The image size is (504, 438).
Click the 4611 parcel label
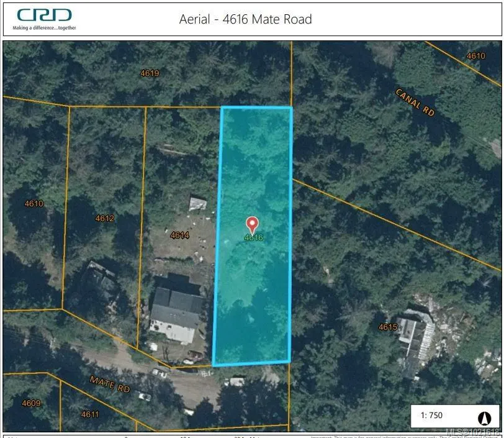pyautogui.click(x=89, y=414)
